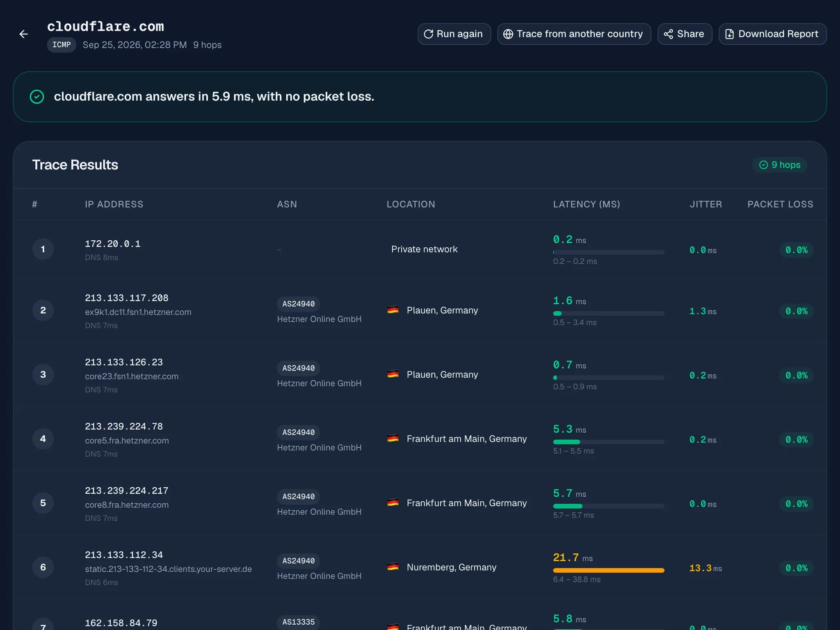Click AS24940 badge for 213.133.126.23
This screenshot has height=630, width=840.
click(x=299, y=368)
